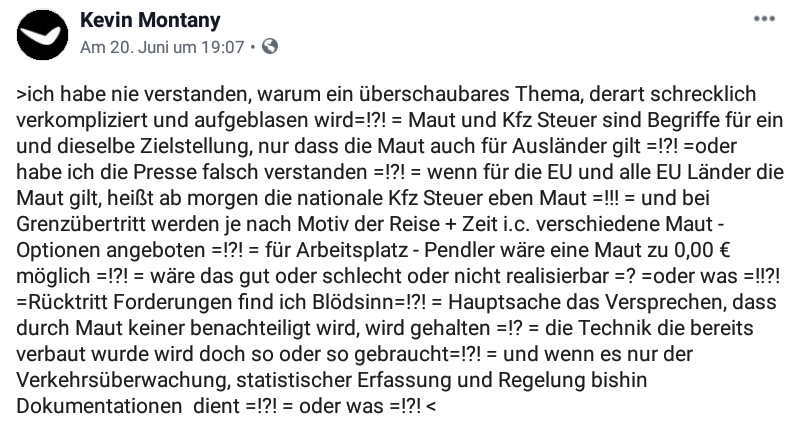Click the word 'Dokumentationen' in the last line
The height and width of the screenshot is (439, 792).
click(x=99, y=406)
